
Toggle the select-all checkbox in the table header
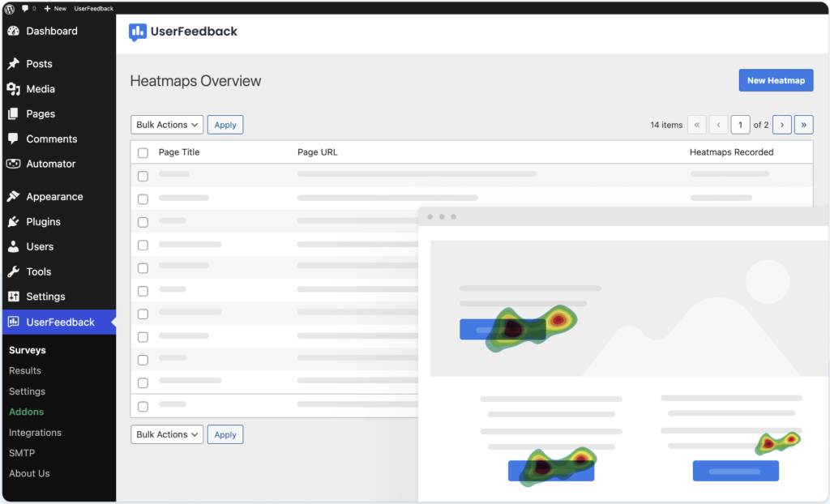tap(143, 152)
